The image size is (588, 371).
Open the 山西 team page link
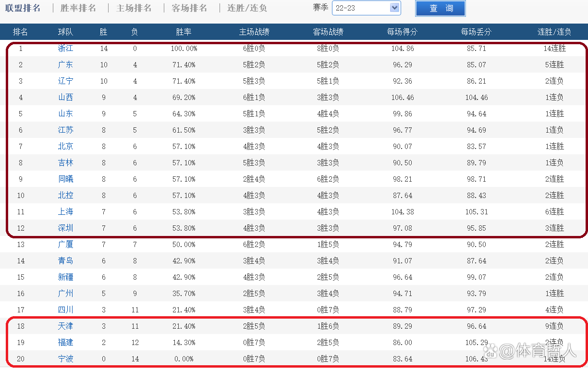point(65,98)
